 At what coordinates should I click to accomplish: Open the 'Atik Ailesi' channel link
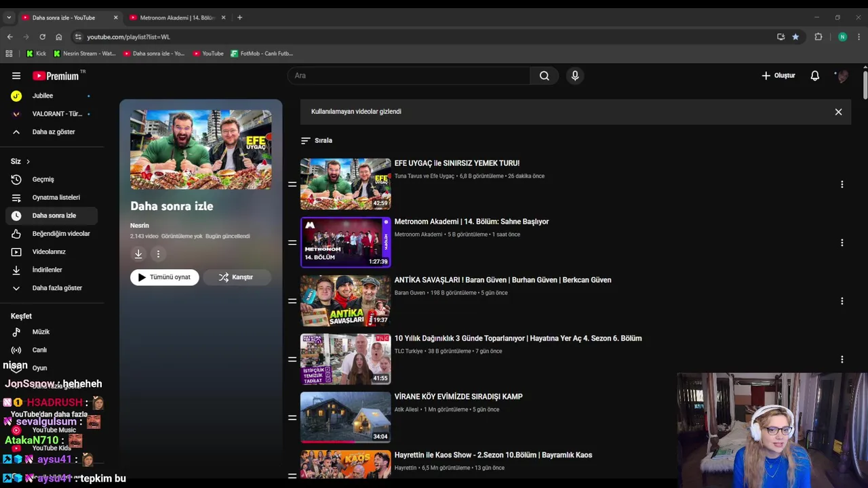click(406, 409)
